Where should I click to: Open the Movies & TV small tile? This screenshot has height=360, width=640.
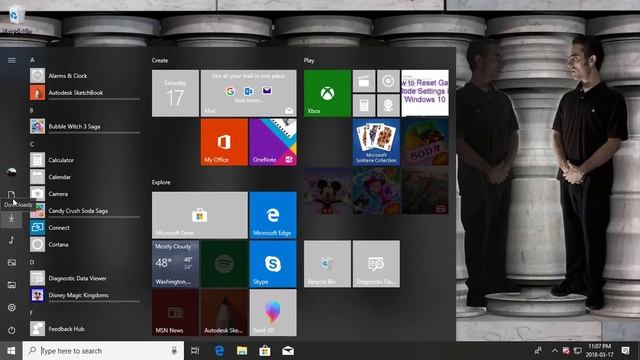pos(364,81)
